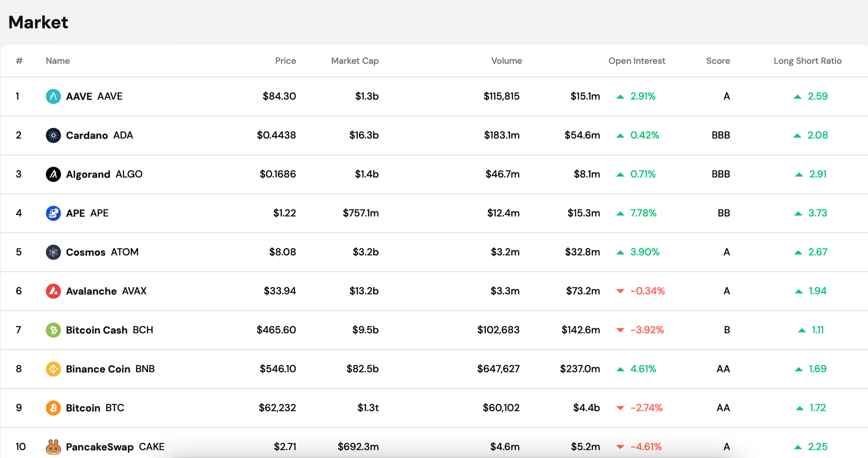The image size is (868, 458).
Task: Click the green up arrow beside ratio 2.08
Action: tap(797, 136)
